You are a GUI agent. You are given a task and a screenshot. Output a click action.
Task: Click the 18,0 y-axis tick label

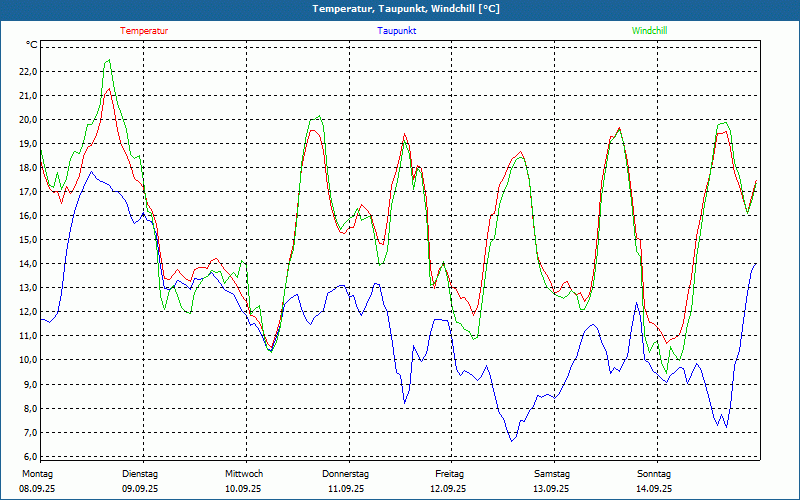pyautogui.click(x=26, y=168)
